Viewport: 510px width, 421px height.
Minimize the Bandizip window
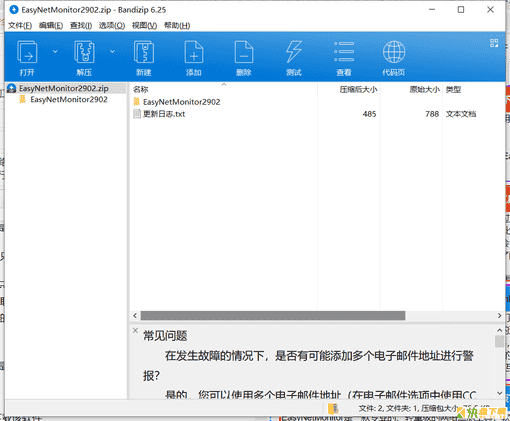[x=432, y=10]
